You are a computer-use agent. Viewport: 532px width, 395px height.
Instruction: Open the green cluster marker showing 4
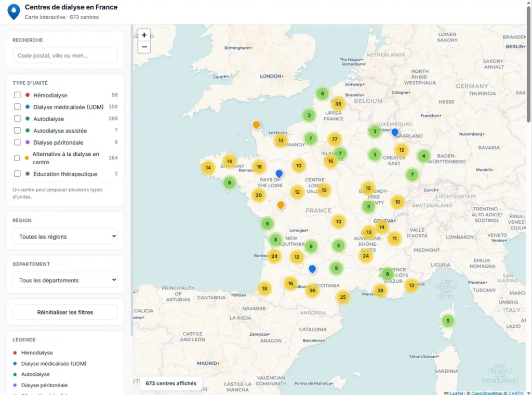(423, 156)
